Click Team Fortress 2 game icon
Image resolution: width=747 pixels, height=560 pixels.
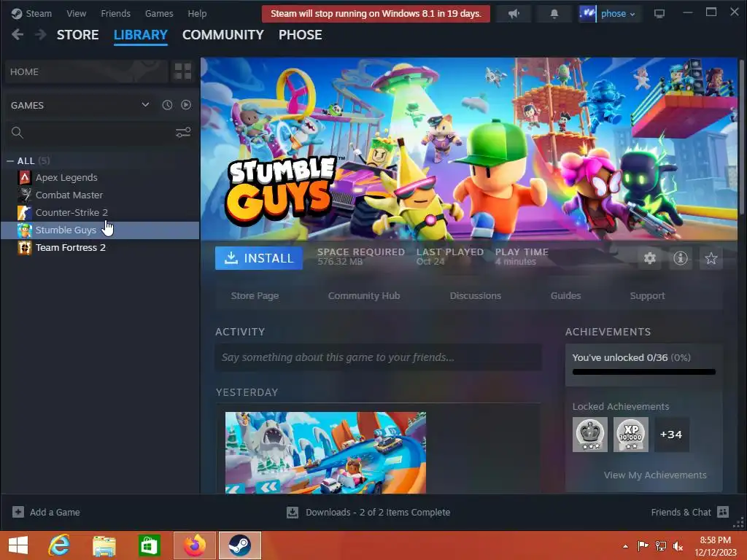[25, 248]
